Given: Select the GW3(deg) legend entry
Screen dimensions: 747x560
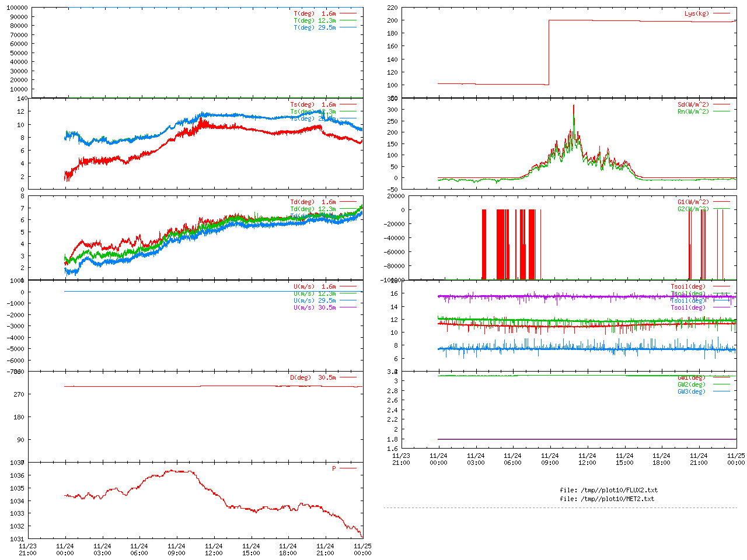Looking at the screenshot, I should click(x=691, y=391).
